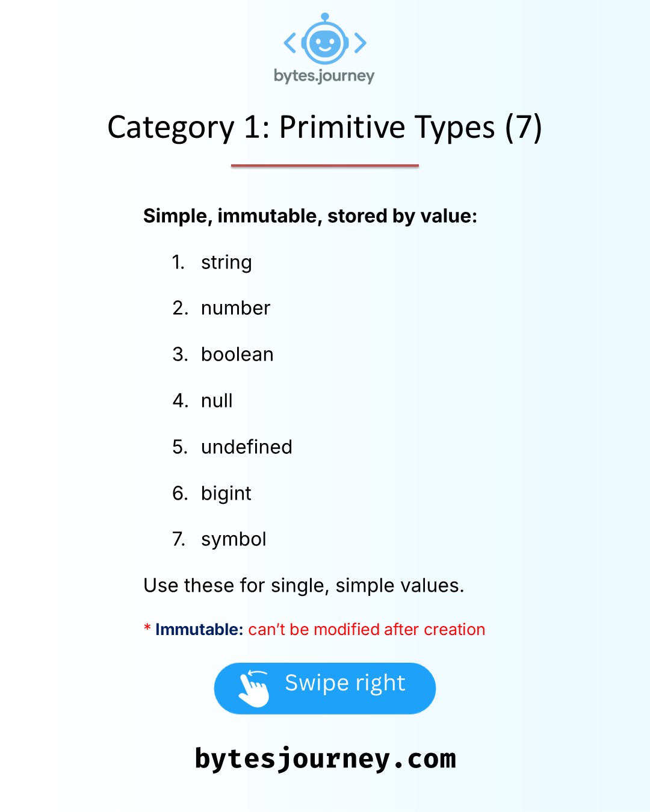Image resolution: width=650 pixels, height=812 pixels.
Task: Click the 'boolean' list entry
Action: click(x=237, y=355)
